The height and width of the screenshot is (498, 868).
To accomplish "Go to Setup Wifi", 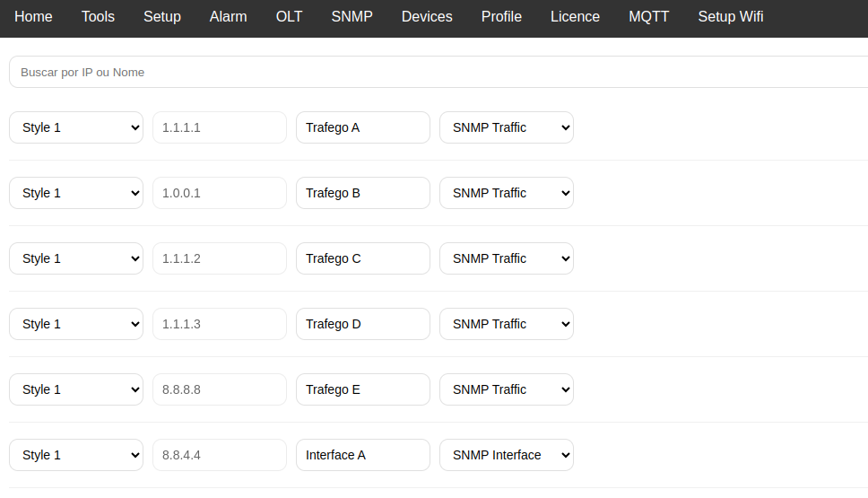I will point(731,16).
